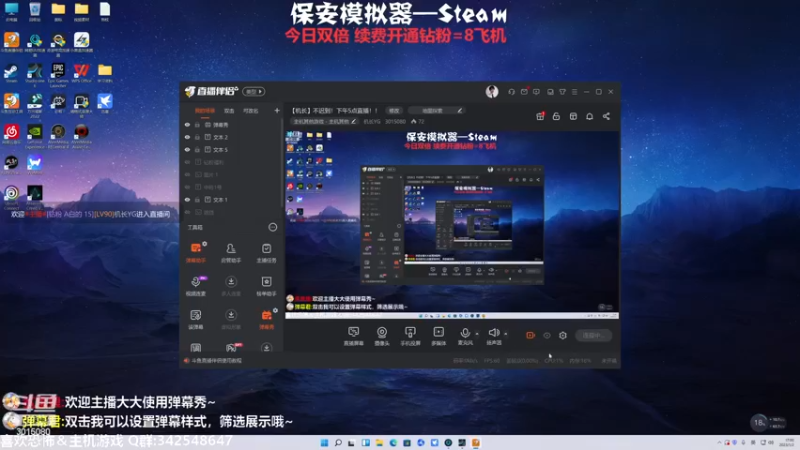Open 斗鱼直播伴侣使用教程 tutorial link

point(216,360)
